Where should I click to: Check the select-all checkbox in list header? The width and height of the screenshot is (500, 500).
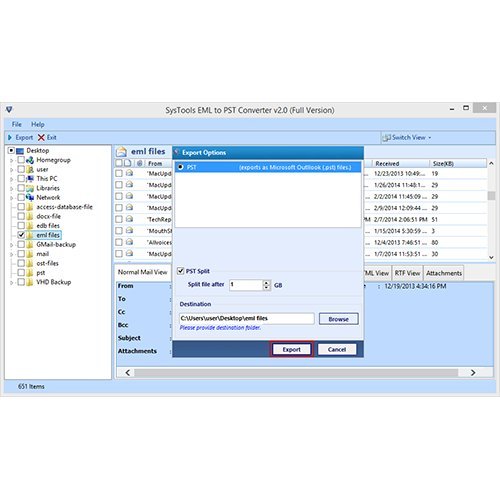click(x=119, y=163)
